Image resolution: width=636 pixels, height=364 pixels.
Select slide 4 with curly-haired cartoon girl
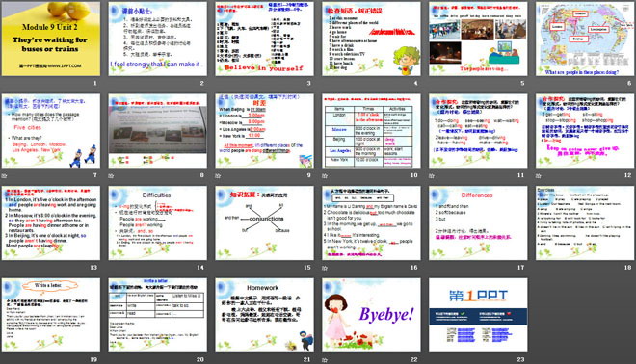tap(371, 39)
